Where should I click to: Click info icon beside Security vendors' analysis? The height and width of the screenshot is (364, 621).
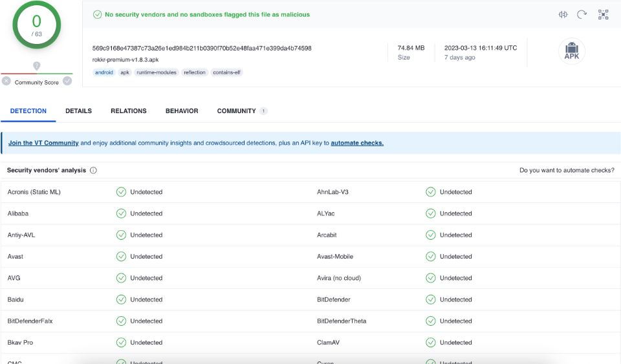tap(93, 170)
